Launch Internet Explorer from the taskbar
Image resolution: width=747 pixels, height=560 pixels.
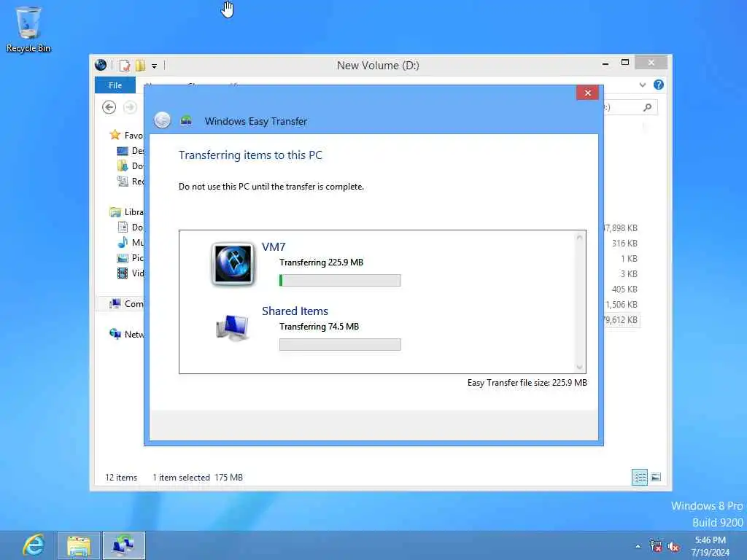pos(34,545)
